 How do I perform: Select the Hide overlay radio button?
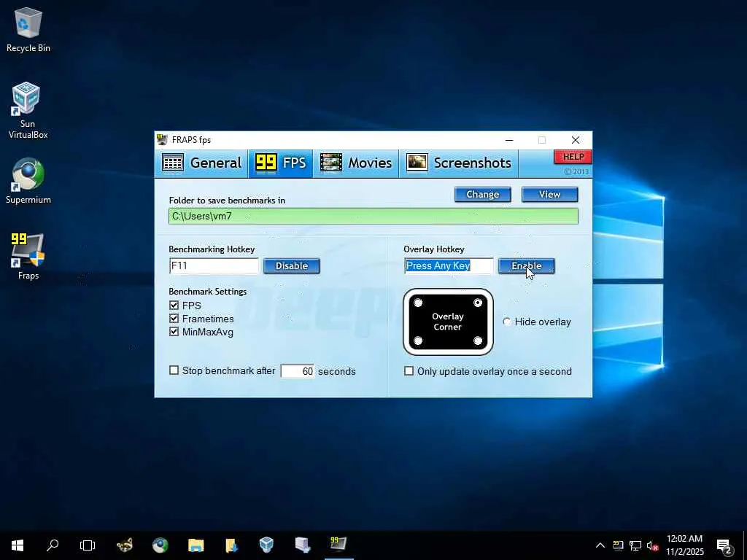(x=507, y=322)
